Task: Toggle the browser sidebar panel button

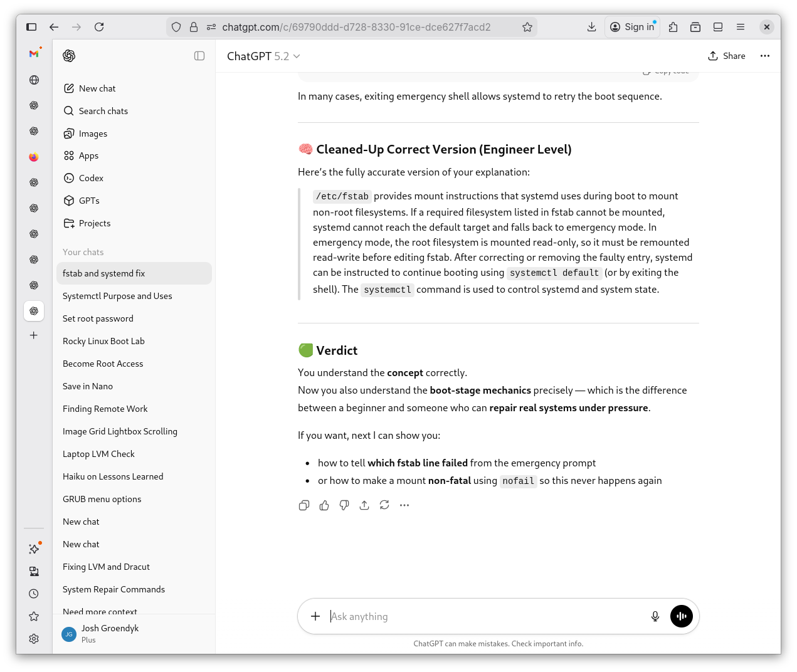Action: pos(31,27)
